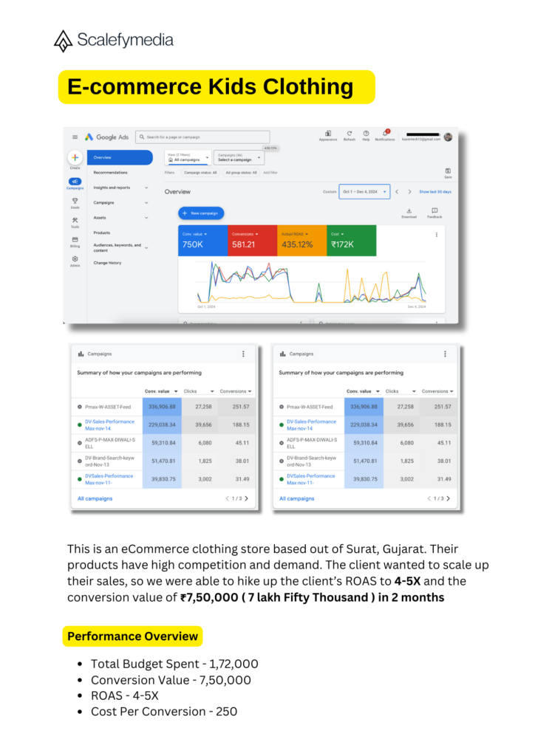Open Billing from the sidebar

pyautogui.click(x=75, y=241)
